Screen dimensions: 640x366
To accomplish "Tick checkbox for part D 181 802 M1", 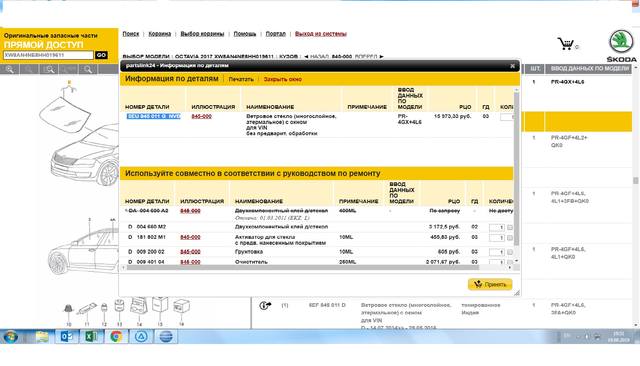I will [x=510, y=238].
